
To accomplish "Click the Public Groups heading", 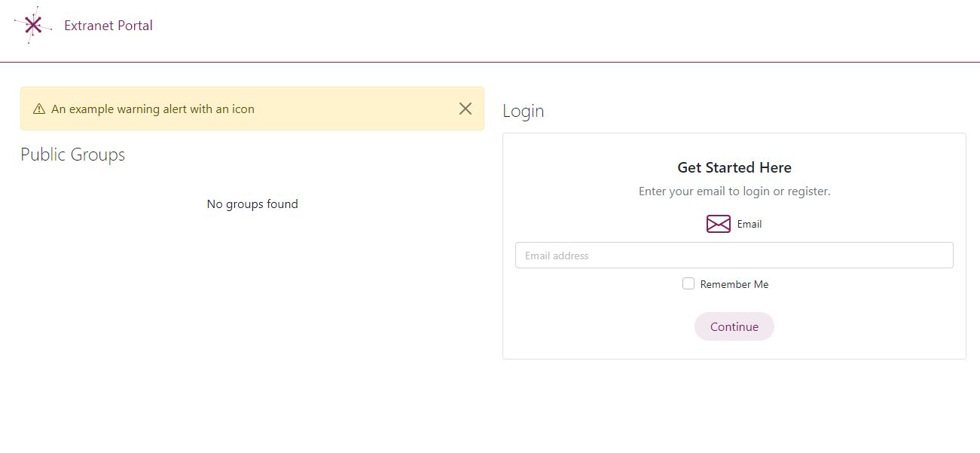I will [72, 155].
